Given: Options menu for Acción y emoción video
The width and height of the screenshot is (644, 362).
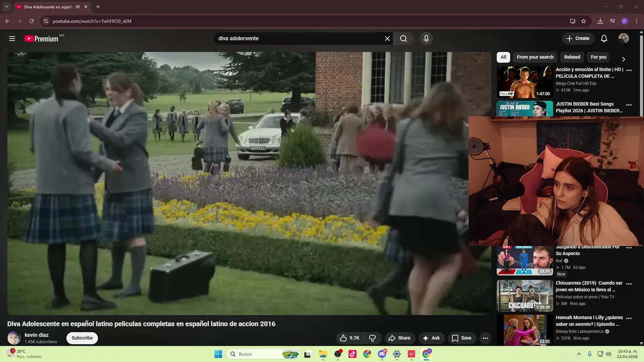Looking at the screenshot, I should pyautogui.click(x=629, y=70).
